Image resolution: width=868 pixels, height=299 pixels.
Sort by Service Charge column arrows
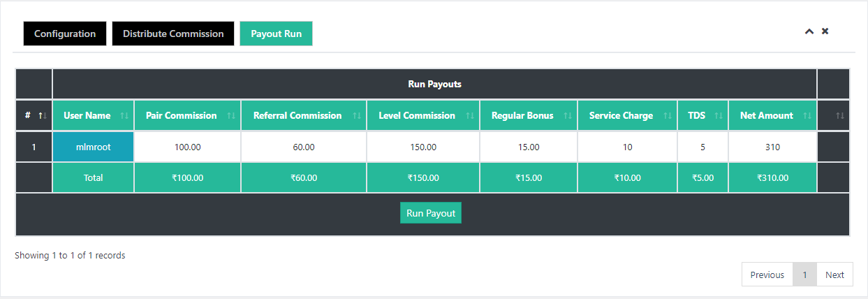pos(668,116)
